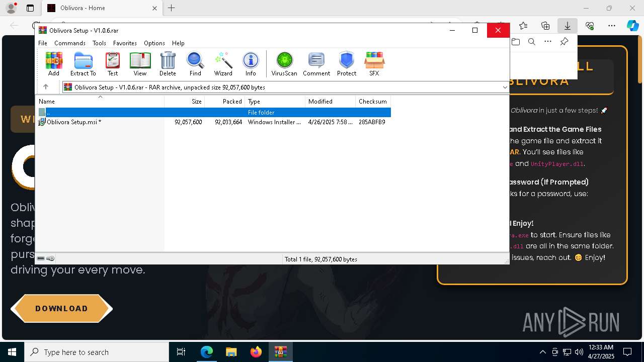Open downloads folder icon in panel
The width and height of the screenshot is (644, 362).
[516, 42]
